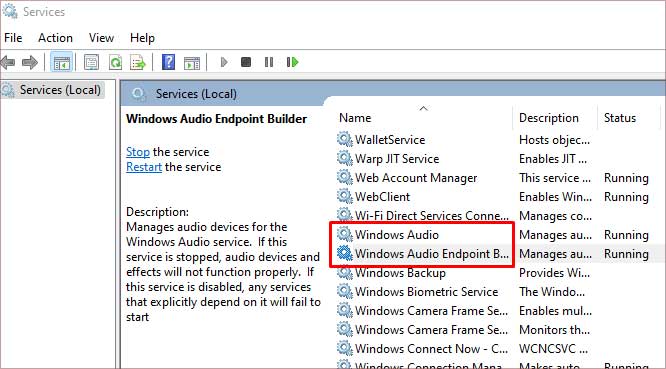666x369 pixels.
Task: Click 'Hosts objec...' description cell
Action: pyautogui.click(x=554, y=140)
